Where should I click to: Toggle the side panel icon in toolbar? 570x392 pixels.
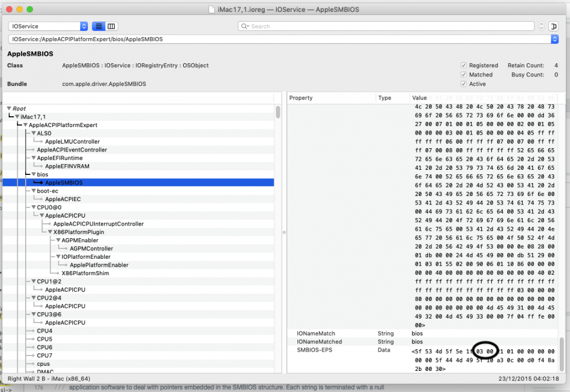553,26
